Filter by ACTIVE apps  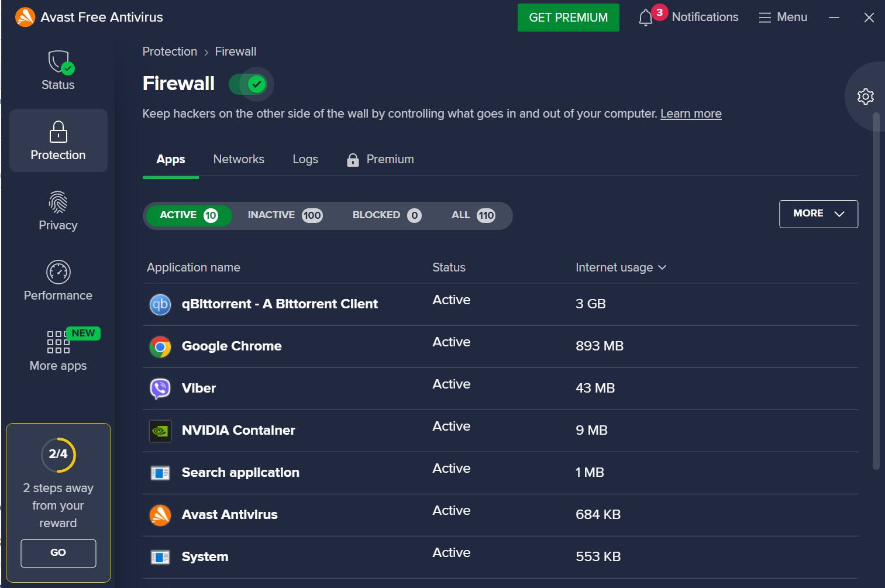[189, 215]
